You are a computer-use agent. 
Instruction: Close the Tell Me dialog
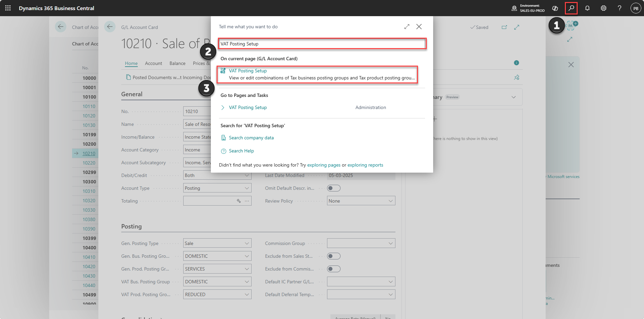[419, 27]
